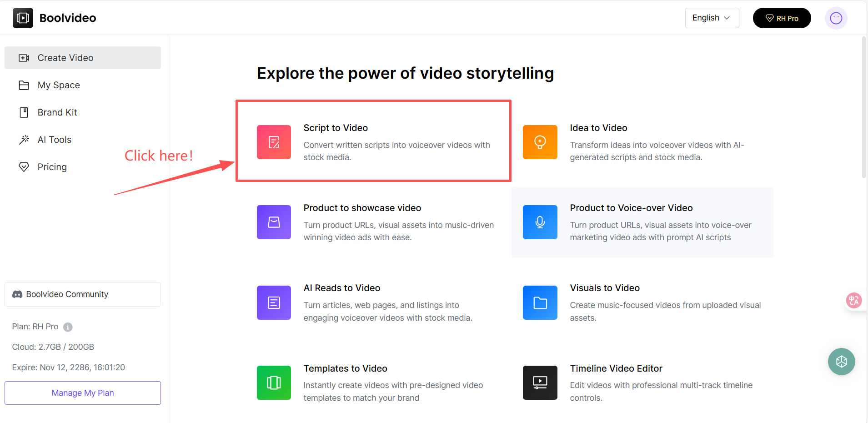Image resolution: width=868 pixels, height=423 pixels.
Task: Select the green Templates to Video icon
Action: coord(274,383)
